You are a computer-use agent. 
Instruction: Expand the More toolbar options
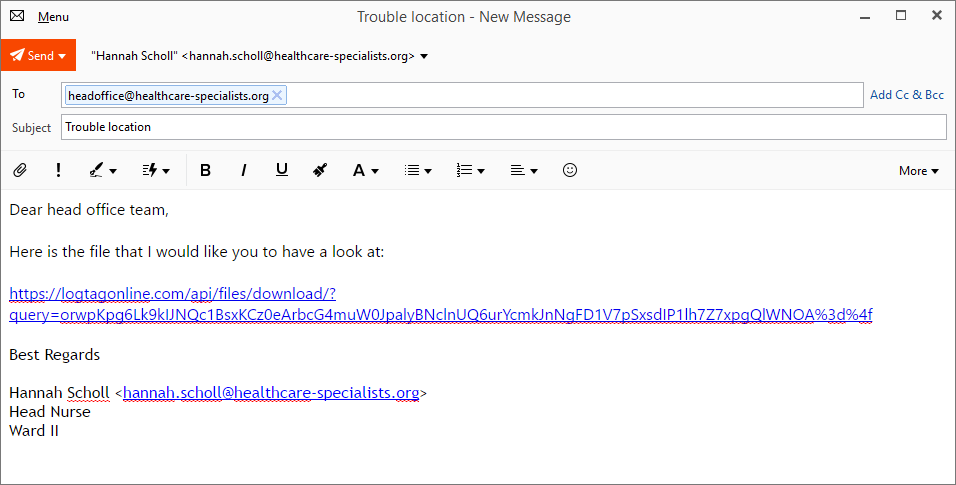point(918,171)
